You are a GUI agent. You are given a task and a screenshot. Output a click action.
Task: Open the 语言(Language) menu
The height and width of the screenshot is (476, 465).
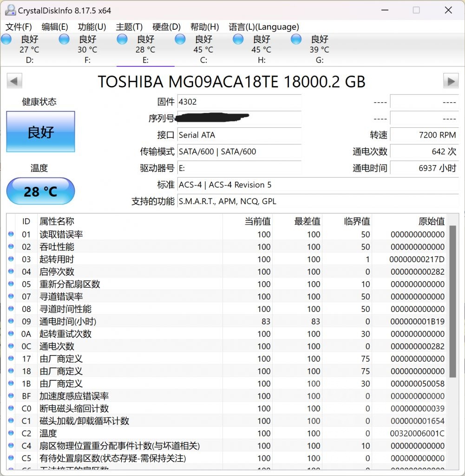263,27
